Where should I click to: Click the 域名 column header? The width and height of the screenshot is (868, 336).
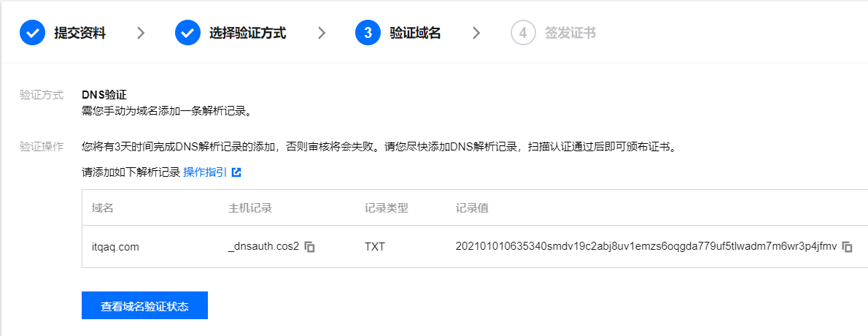coord(102,208)
